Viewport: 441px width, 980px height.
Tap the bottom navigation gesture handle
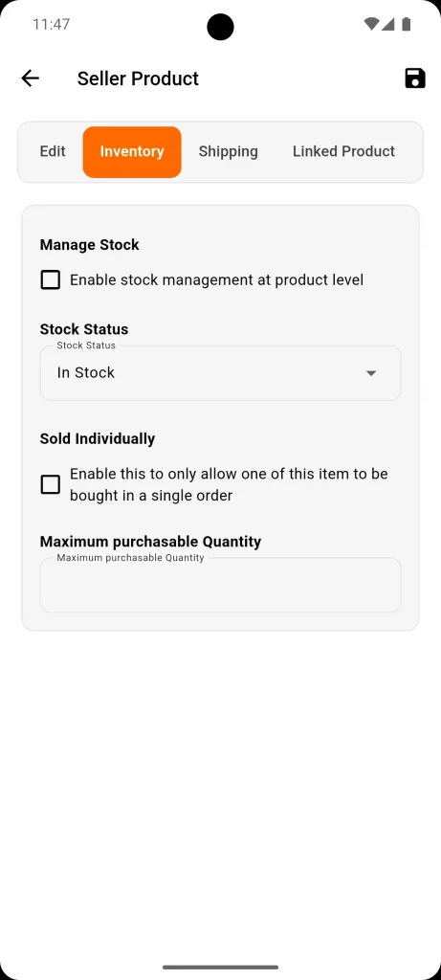pyautogui.click(x=220, y=967)
